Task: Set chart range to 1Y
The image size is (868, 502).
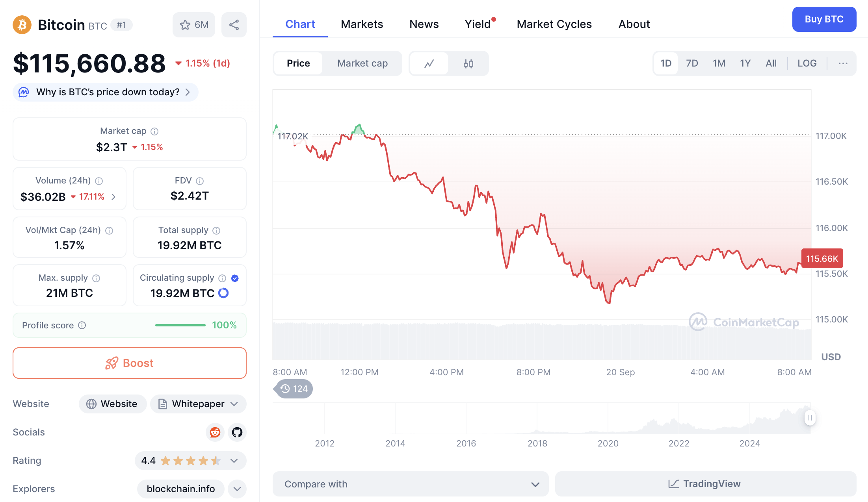Action: coord(745,63)
